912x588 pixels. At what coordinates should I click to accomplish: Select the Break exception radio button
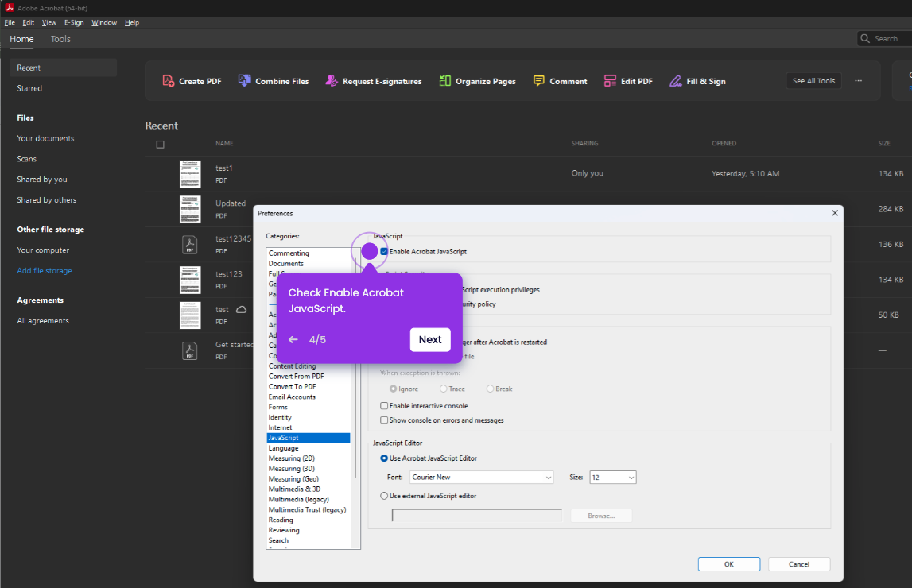click(x=490, y=389)
